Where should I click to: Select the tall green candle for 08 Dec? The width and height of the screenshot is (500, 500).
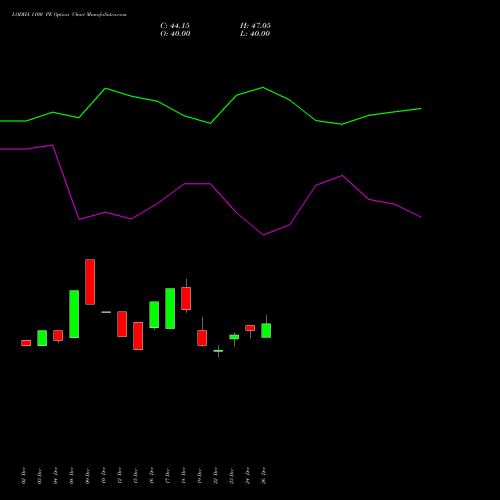click(x=74, y=314)
